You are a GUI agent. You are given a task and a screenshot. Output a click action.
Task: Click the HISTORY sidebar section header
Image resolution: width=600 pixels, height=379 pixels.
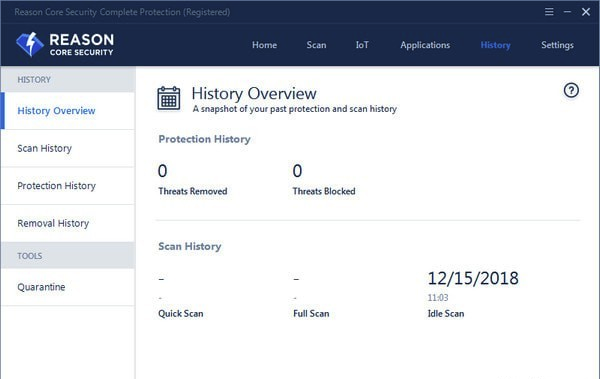(x=68, y=80)
